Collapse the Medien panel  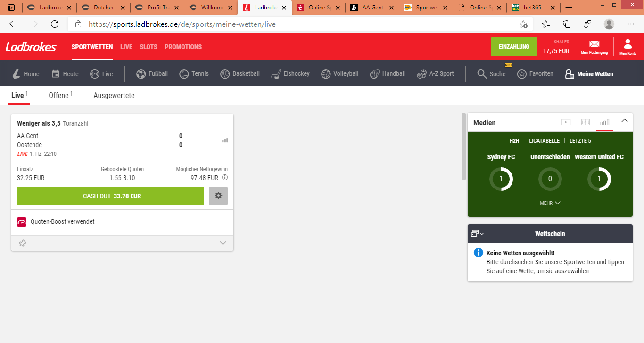point(625,121)
